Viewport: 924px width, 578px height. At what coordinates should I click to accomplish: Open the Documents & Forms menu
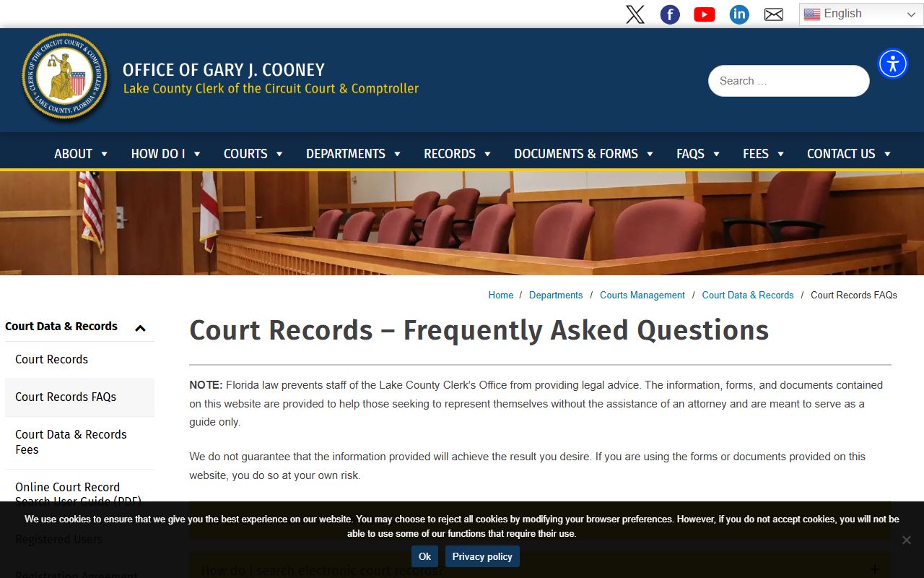[584, 154]
